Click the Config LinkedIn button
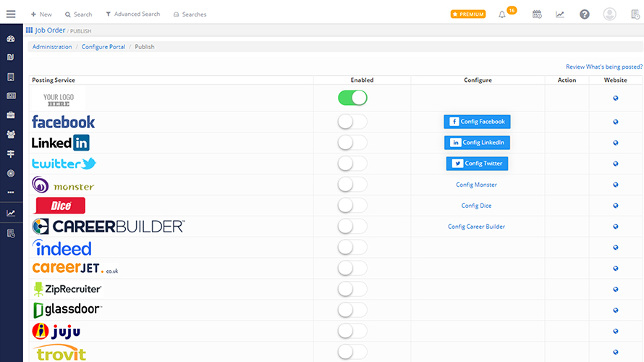The width and height of the screenshot is (644, 362). [x=478, y=143]
